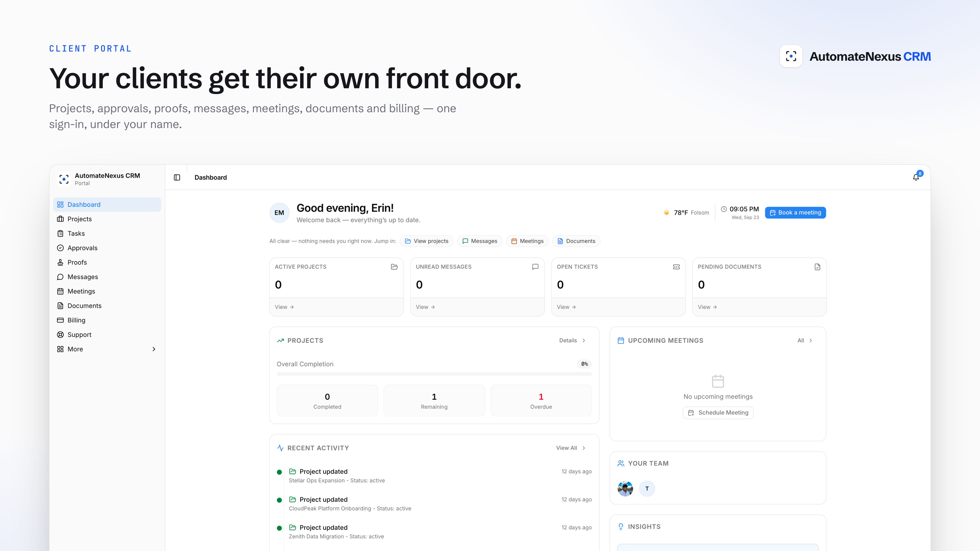Click the clock icon beside 09:05 PM
This screenshot has height=551, width=980.
click(x=724, y=209)
